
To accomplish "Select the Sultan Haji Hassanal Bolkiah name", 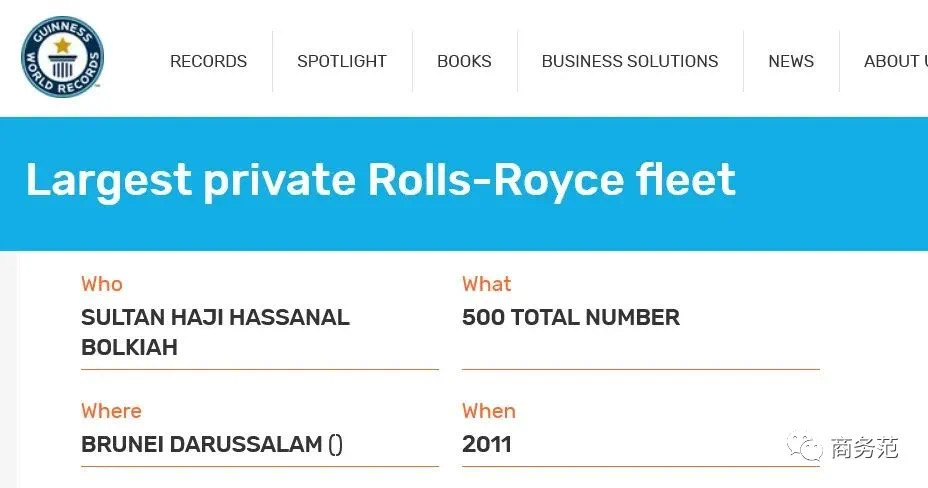I will [215, 332].
